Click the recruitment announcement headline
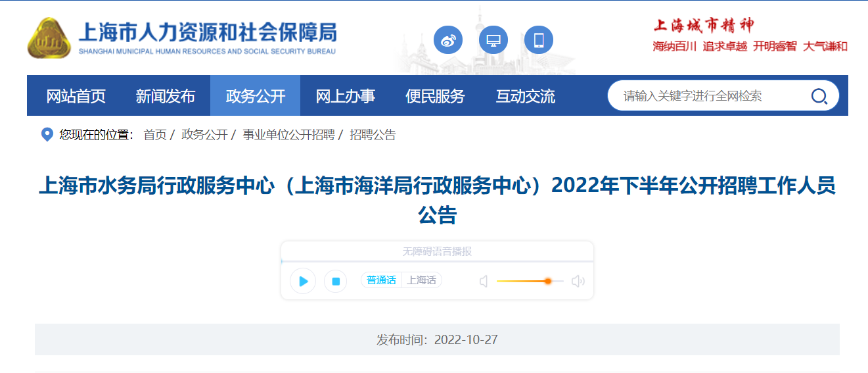The height and width of the screenshot is (373, 868). point(437,200)
